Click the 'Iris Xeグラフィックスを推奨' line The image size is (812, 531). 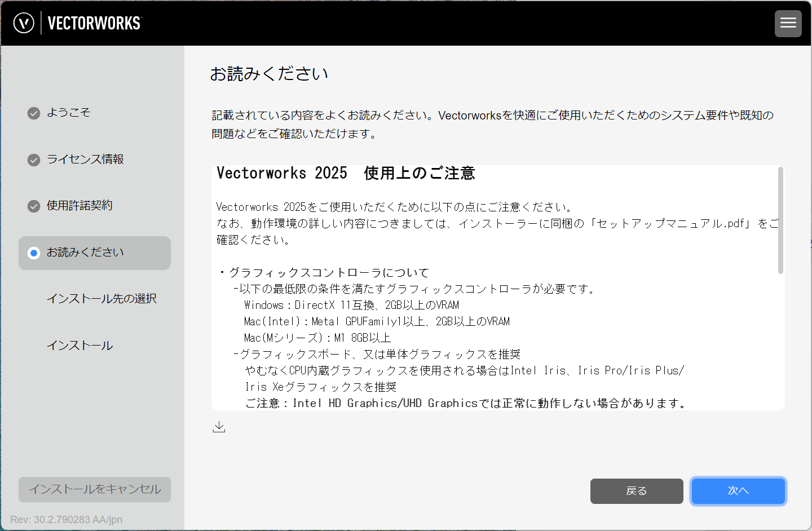click(x=321, y=387)
